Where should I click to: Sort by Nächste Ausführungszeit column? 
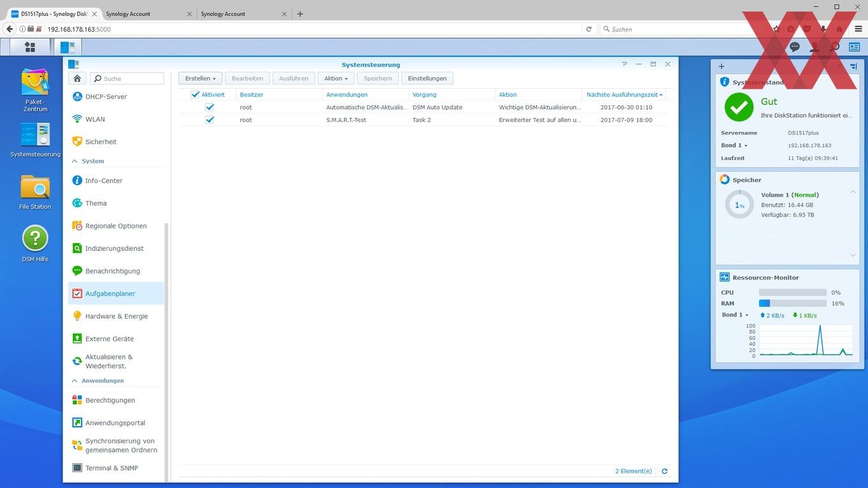[624, 94]
